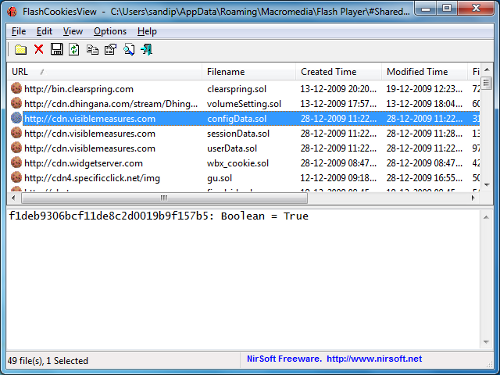500x375 pixels.
Task: Click the list horizontal scroll right arrow
Action: coord(472,198)
